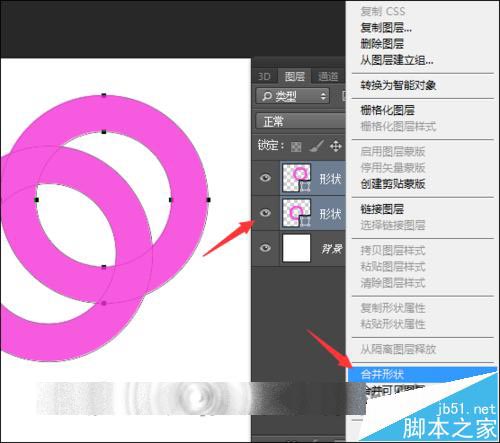Click 栅格化图层样式 menu entry

click(398, 126)
